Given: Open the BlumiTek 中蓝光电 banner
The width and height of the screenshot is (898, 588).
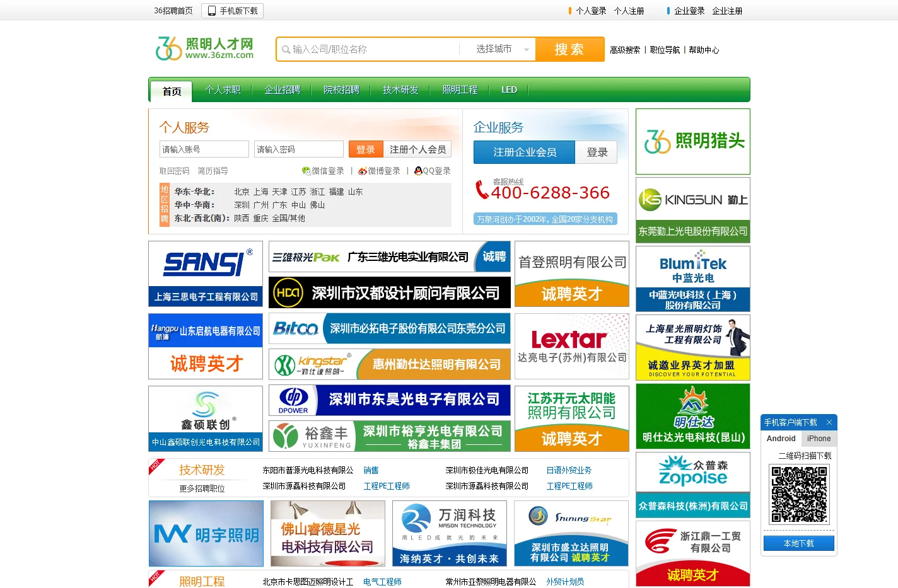Looking at the screenshot, I should coord(693,279).
